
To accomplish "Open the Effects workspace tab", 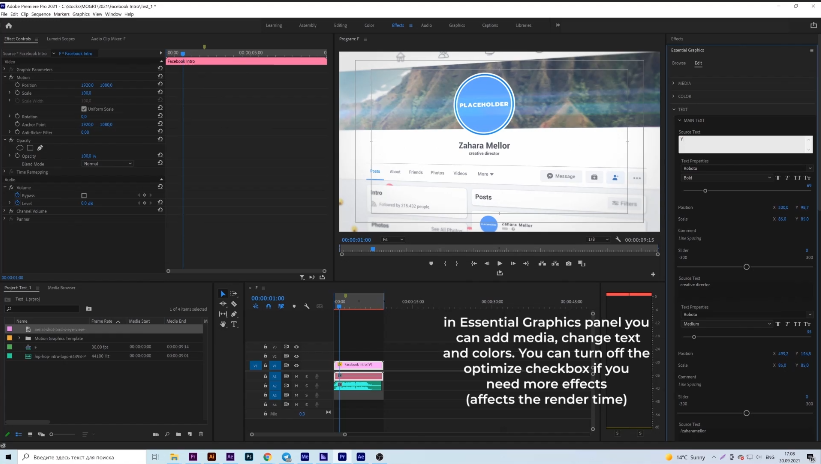I will pos(397,25).
